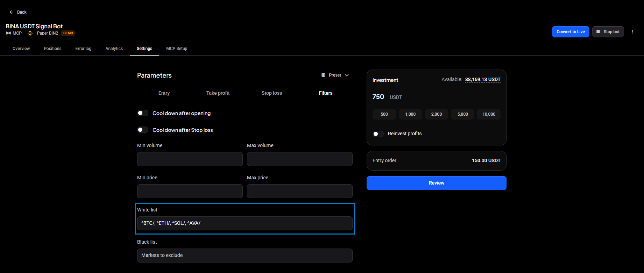Screen dimensions: 644x273
Task: Choose the 1,000 investment preset
Action: 410,114
